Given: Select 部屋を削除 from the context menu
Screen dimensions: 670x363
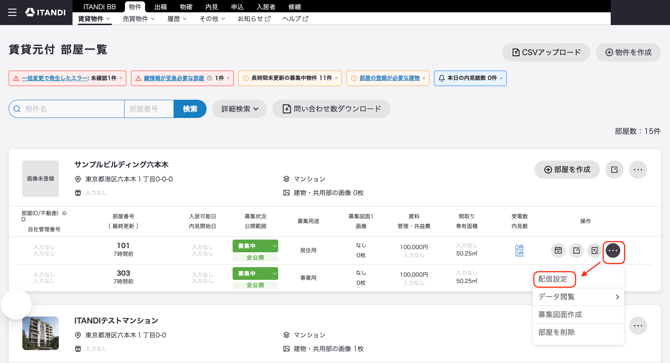Looking at the screenshot, I should point(578,332).
